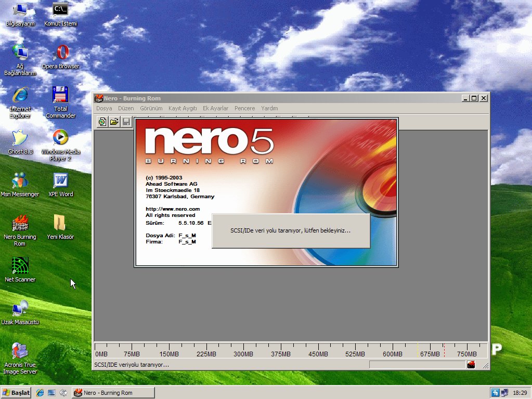The image size is (532, 399).
Task: Minimize the Nero window
Action: click(465, 98)
